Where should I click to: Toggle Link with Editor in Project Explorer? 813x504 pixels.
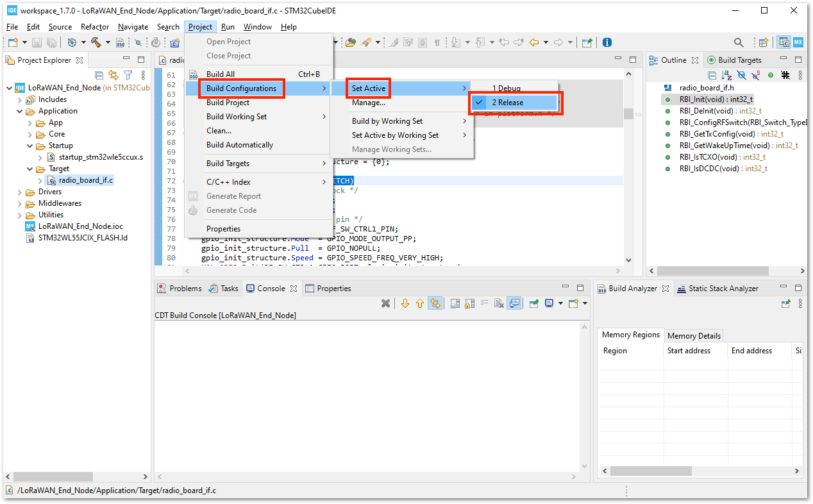[113, 75]
